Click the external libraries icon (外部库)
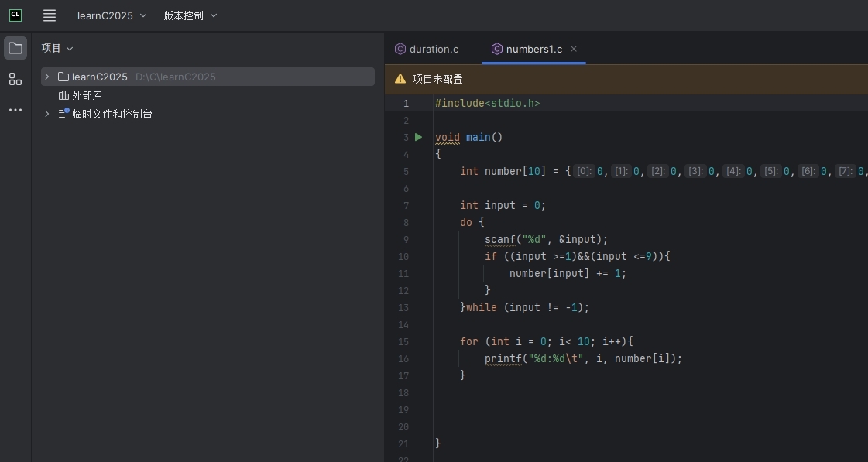 (x=63, y=95)
